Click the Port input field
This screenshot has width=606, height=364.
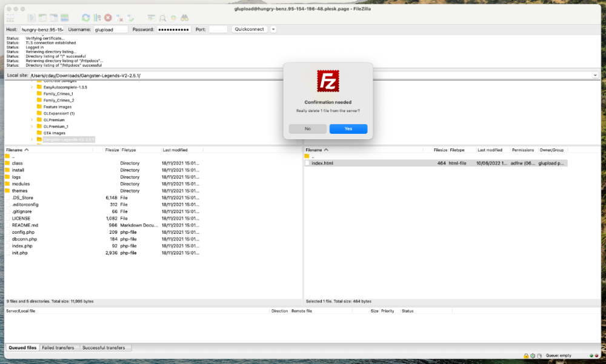pyautogui.click(x=218, y=29)
